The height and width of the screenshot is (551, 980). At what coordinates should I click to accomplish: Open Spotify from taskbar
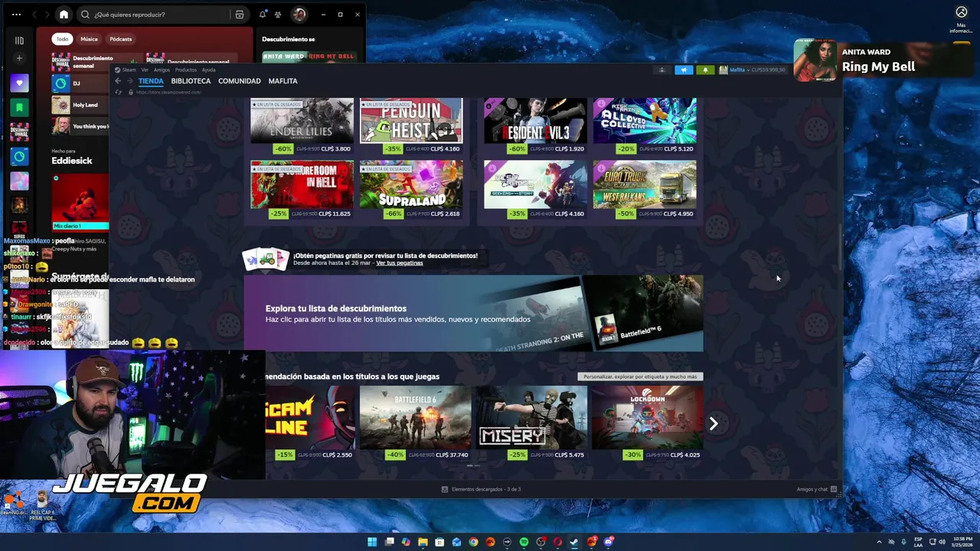pyautogui.click(x=524, y=542)
